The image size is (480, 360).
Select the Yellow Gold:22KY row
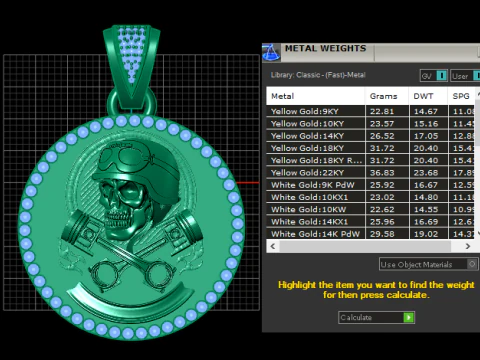click(x=371, y=173)
